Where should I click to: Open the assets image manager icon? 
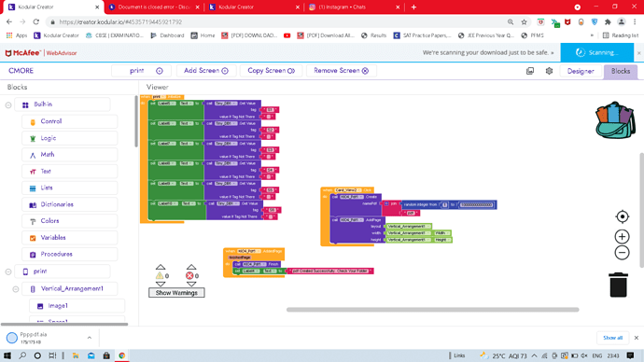pos(530,71)
